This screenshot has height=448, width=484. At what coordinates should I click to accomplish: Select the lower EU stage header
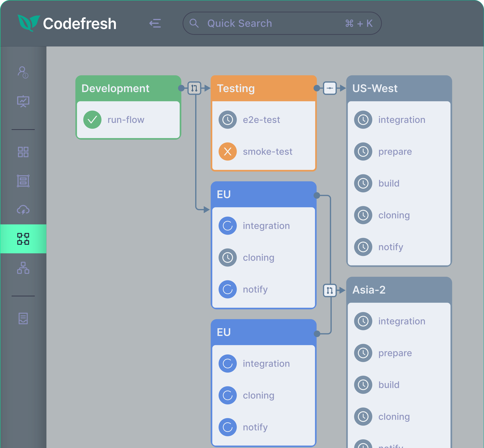(x=264, y=332)
